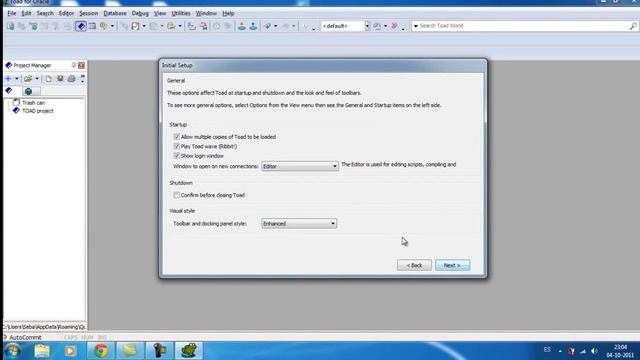Open the Database menu

click(x=115, y=13)
